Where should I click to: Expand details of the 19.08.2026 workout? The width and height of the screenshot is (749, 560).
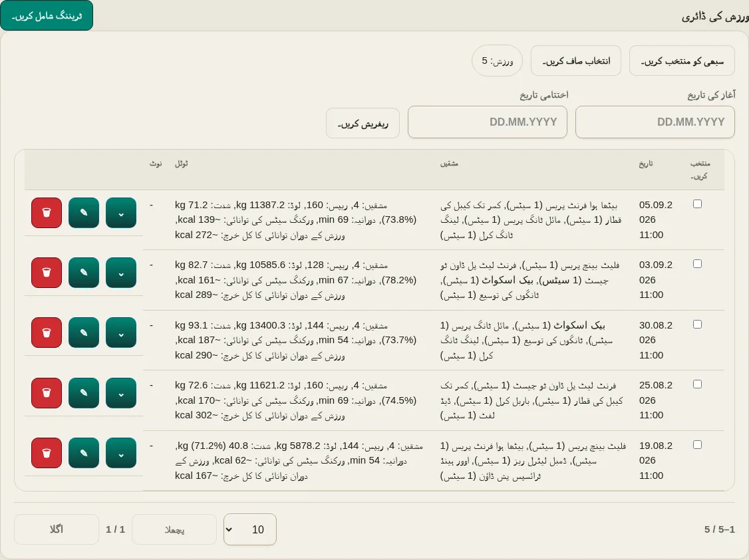pyautogui.click(x=121, y=453)
